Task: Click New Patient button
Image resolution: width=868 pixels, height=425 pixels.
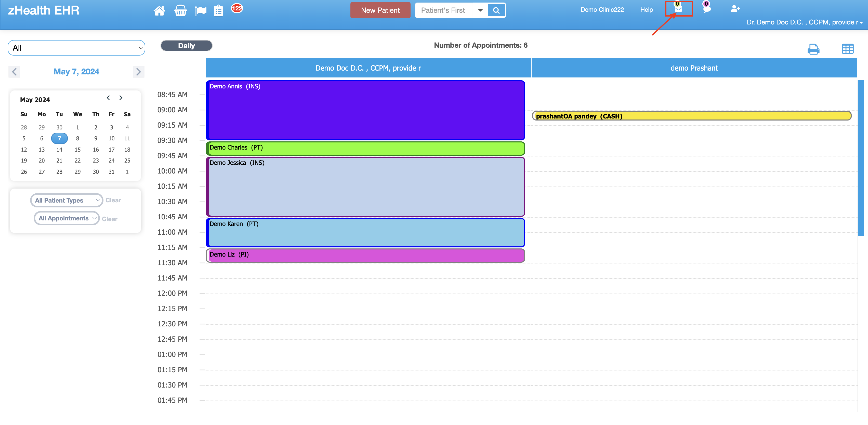Action: click(x=380, y=10)
